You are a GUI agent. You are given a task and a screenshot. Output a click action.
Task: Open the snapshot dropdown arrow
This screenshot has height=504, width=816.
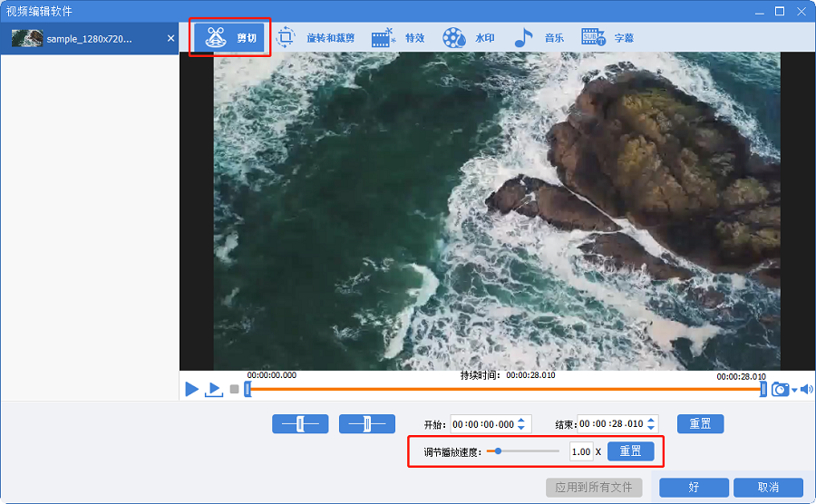(794, 390)
